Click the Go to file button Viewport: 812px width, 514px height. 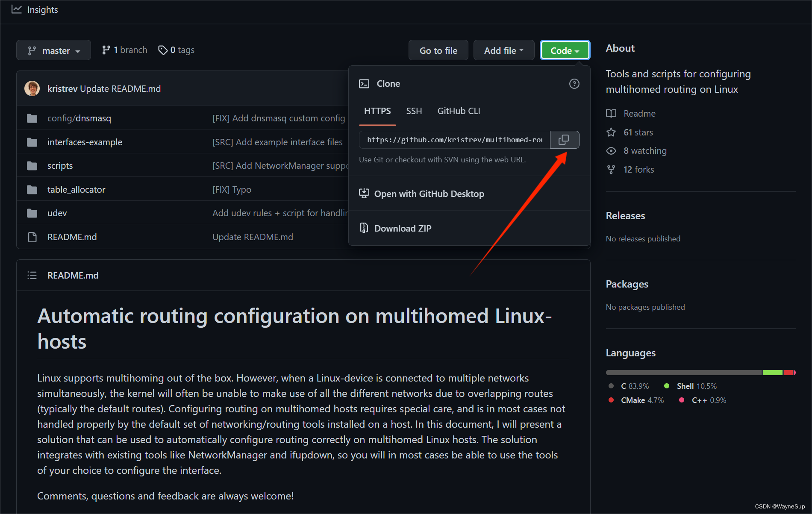pyautogui.click(x=438, y=50)
